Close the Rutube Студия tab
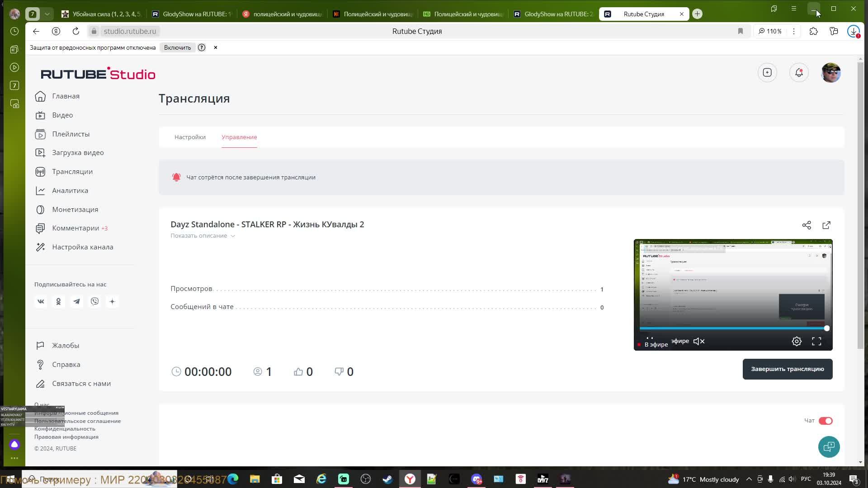 pos(682,14)
